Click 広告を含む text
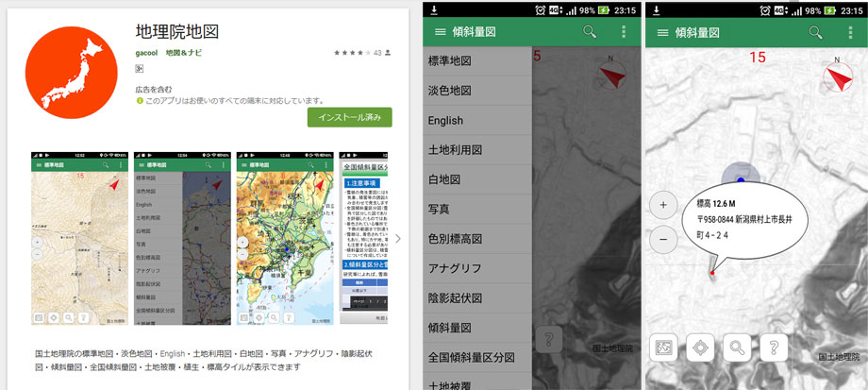Viewport: 868px width, 390px height. coord(154,89)
